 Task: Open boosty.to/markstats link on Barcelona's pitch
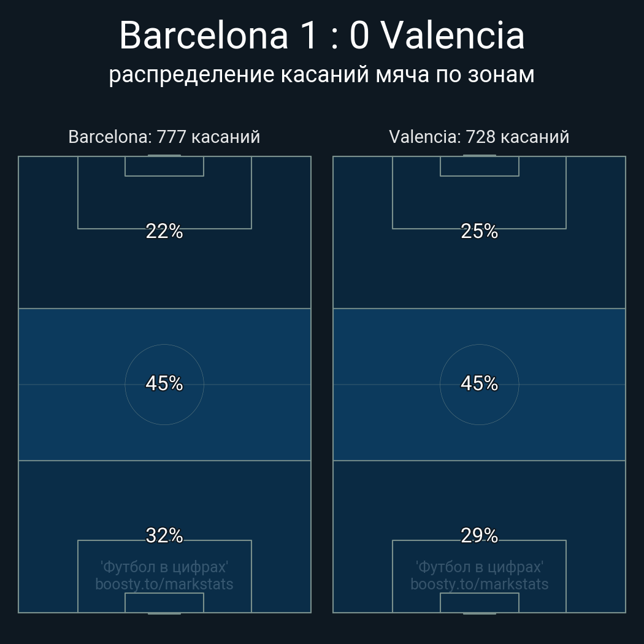click(164, 584)
